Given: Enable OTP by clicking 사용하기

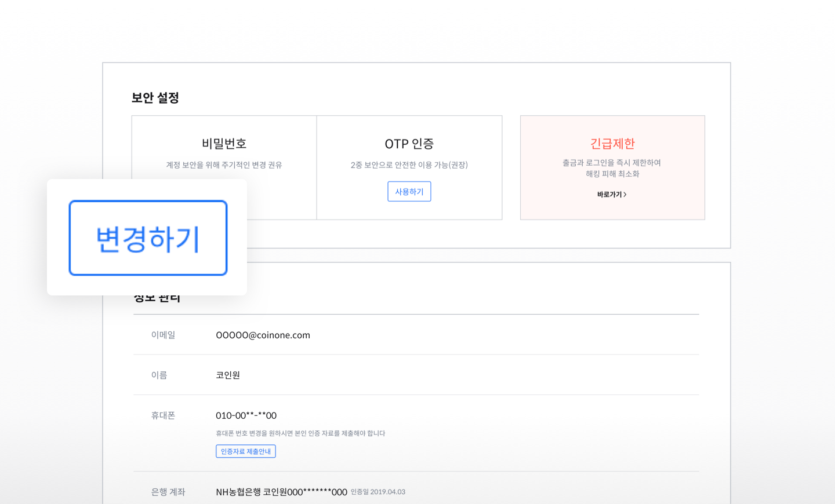Looking at the screenshot, I should pos(409,191).
